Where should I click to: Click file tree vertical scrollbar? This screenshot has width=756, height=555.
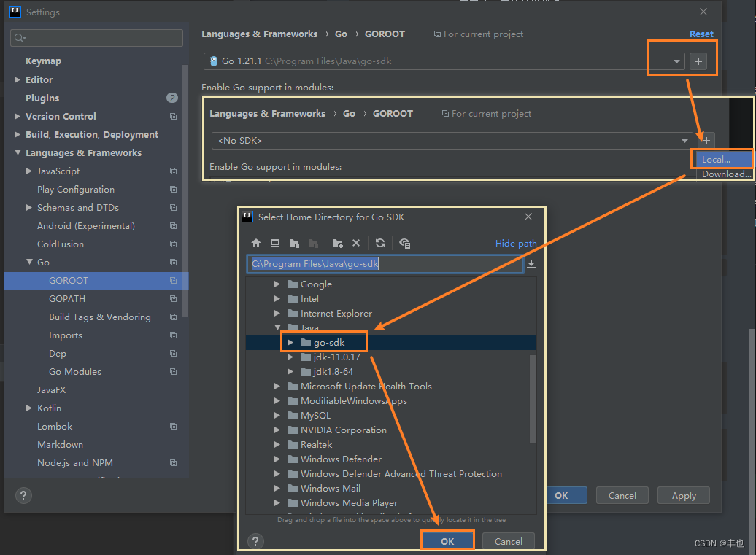(x=532, y=399)
